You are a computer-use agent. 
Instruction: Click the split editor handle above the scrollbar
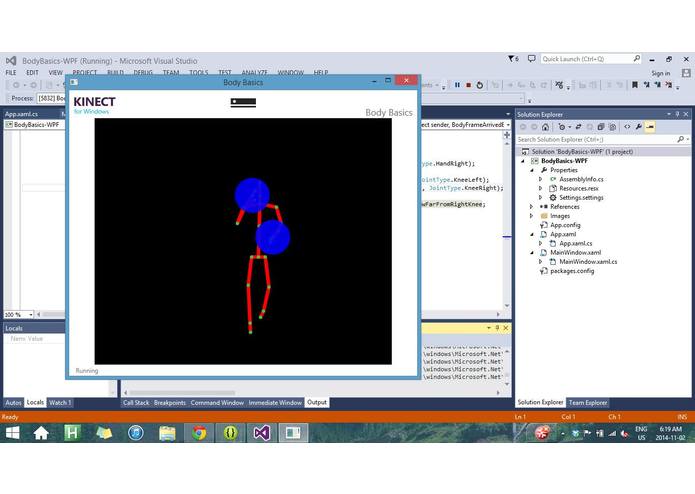point(507,135)
